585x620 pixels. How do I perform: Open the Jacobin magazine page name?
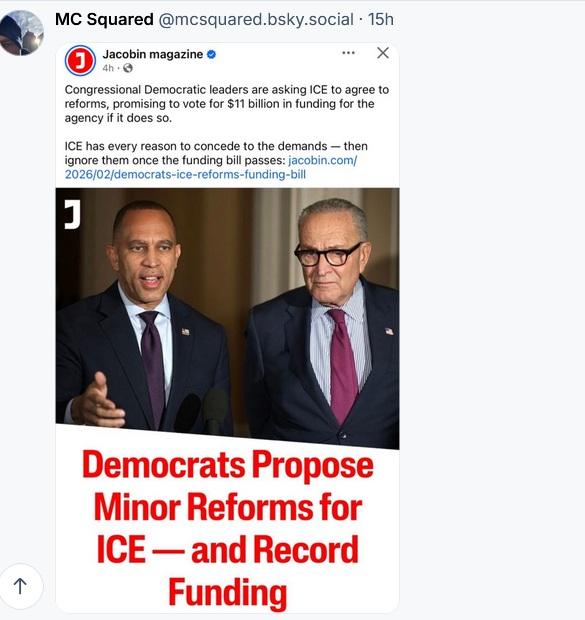[153, 54]
